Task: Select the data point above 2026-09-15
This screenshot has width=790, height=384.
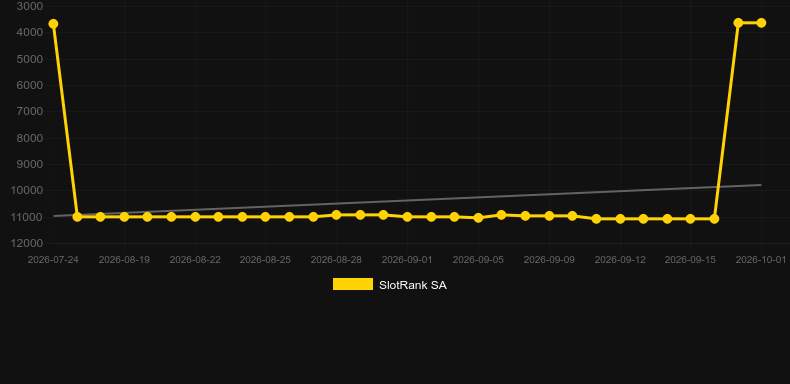Action: click(690, 219)
